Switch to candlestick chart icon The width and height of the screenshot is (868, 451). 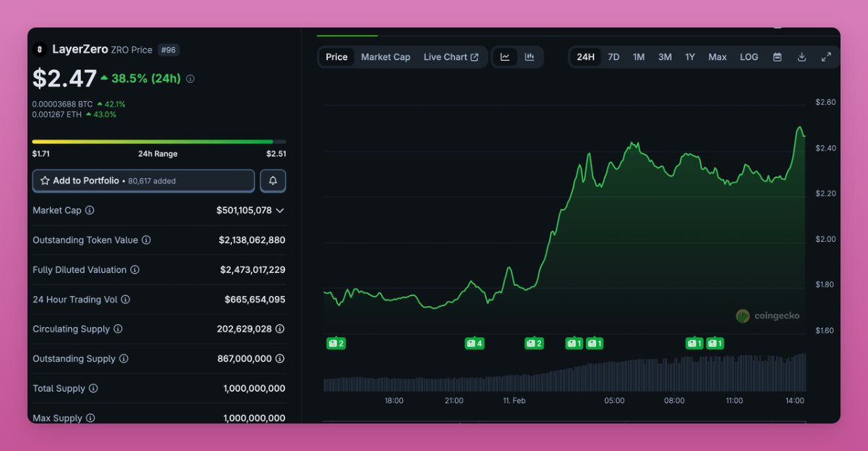[x=529, y=57]
